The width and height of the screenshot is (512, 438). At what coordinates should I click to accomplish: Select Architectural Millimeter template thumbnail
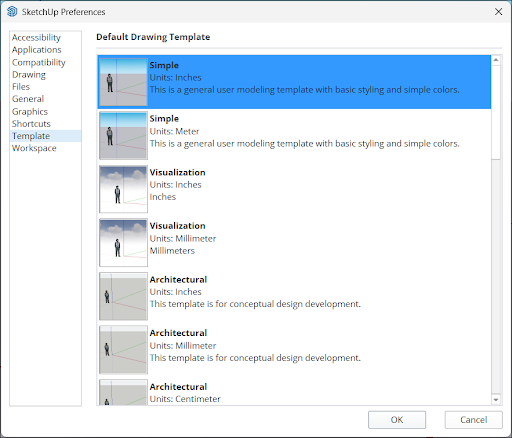click(123, 350)
